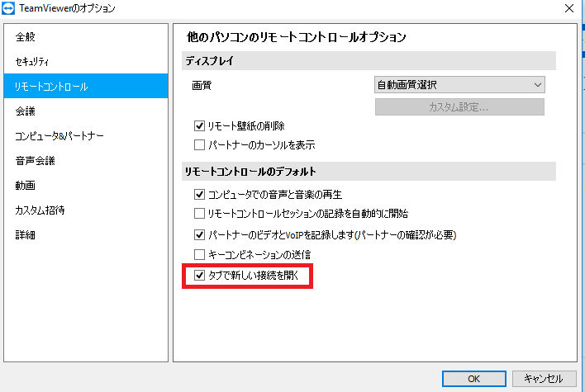The width and height of the screenshot is (585, 392).
Task: Uncheck タブで新しい接続を開く option
Action: [x=200, y=276]
